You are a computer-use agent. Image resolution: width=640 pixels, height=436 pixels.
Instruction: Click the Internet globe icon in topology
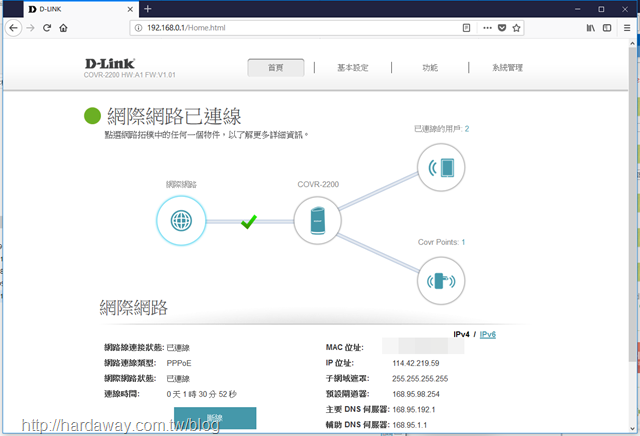(181, 220)
